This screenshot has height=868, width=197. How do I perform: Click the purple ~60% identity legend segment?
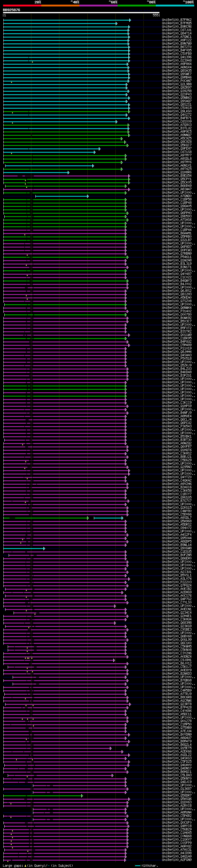99,6
